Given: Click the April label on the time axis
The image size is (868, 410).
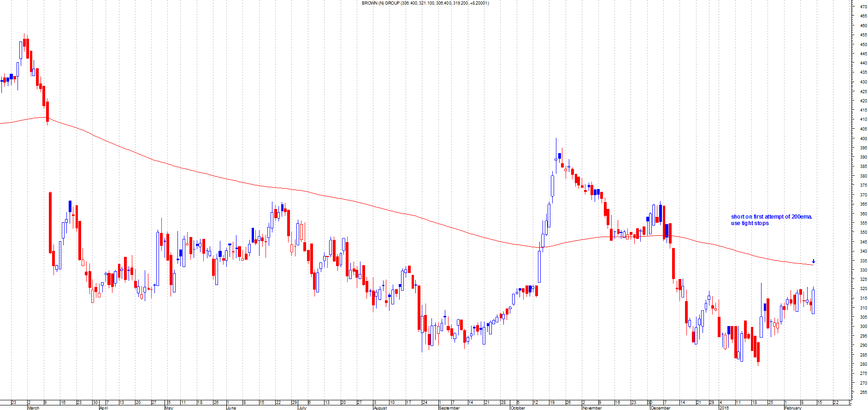Looking at the screenshot, I should click(104, 408).
